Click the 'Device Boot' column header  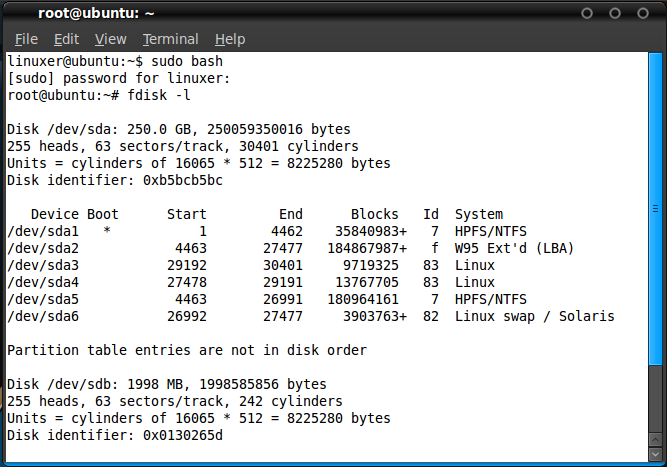75,214
